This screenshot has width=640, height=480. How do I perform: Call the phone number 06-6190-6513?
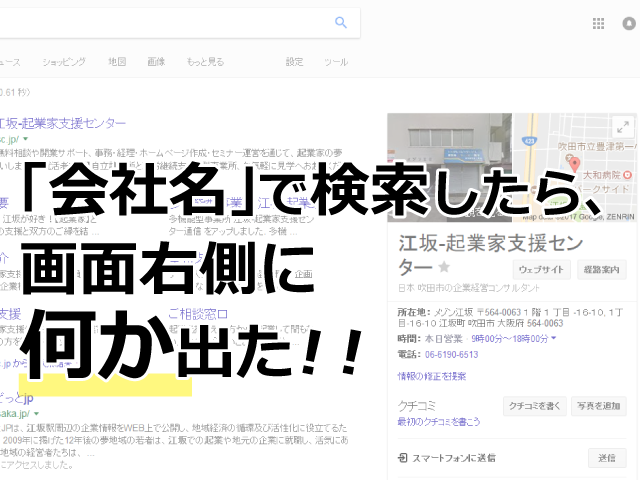(451, 354)
